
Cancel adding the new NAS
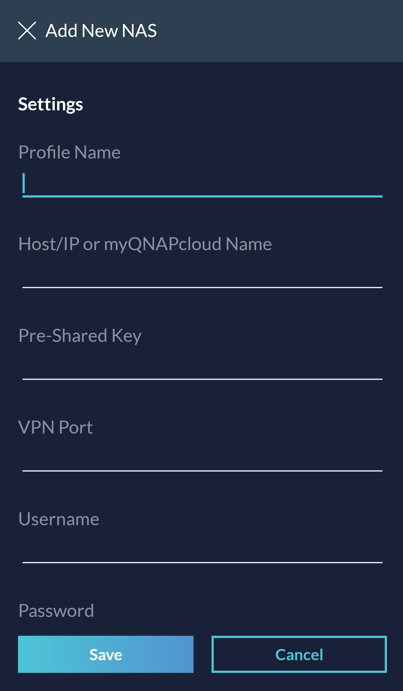pos(299,654)
